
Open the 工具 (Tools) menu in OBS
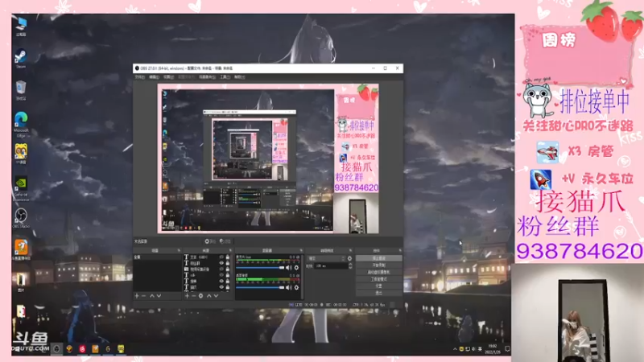coord(225,76)
